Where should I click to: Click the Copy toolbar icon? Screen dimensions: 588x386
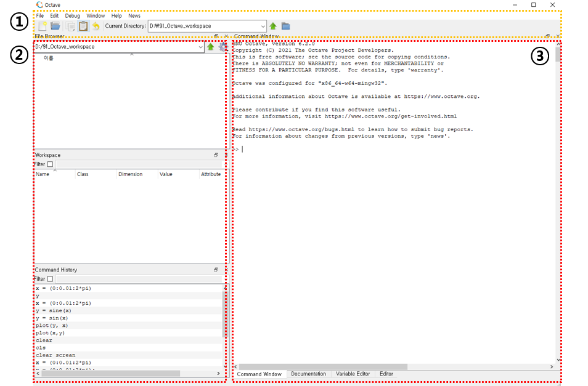[x=70, y=26]
